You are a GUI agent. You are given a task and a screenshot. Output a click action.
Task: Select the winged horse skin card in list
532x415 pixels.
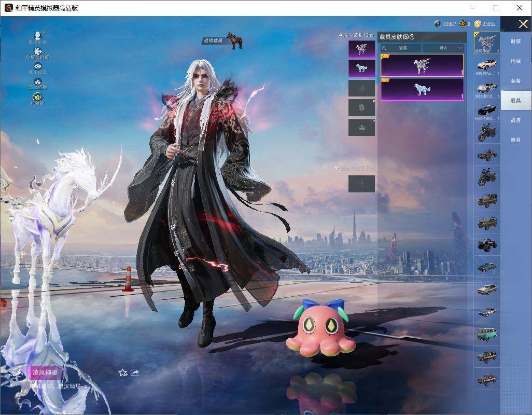tap(422, 65)
